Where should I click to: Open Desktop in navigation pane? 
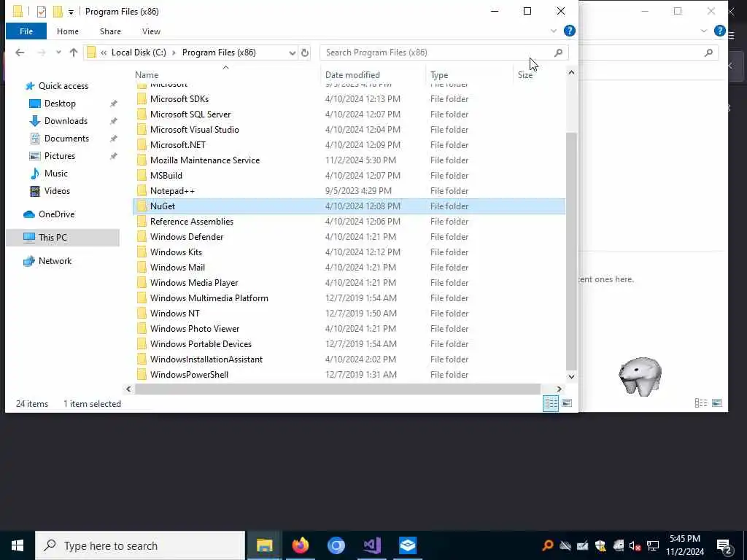coord(60,104)
